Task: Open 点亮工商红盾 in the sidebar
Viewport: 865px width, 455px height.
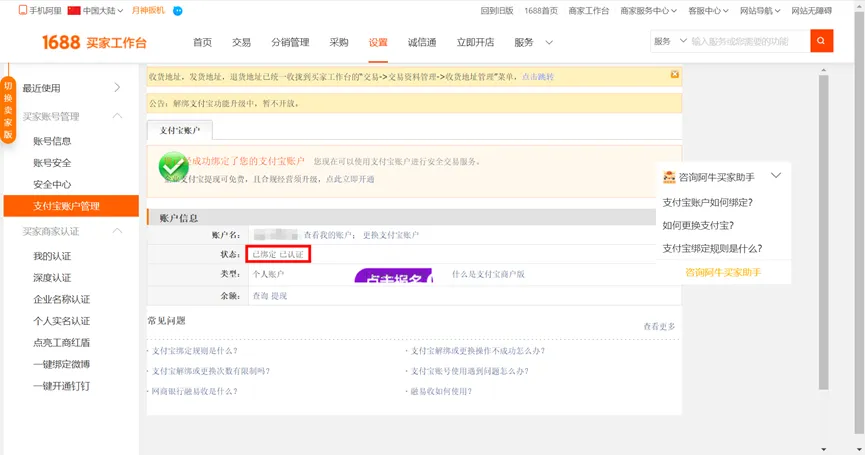Action: pyautogui.click(x=61, y=342)
